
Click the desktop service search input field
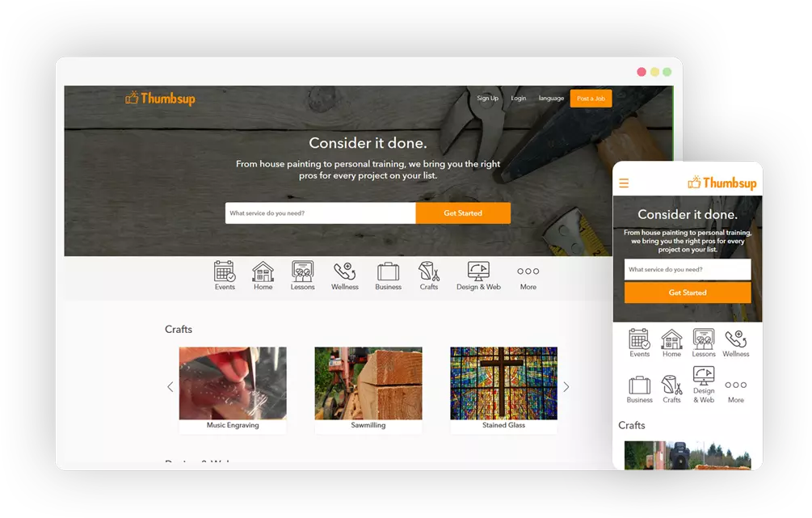[320, 213]
